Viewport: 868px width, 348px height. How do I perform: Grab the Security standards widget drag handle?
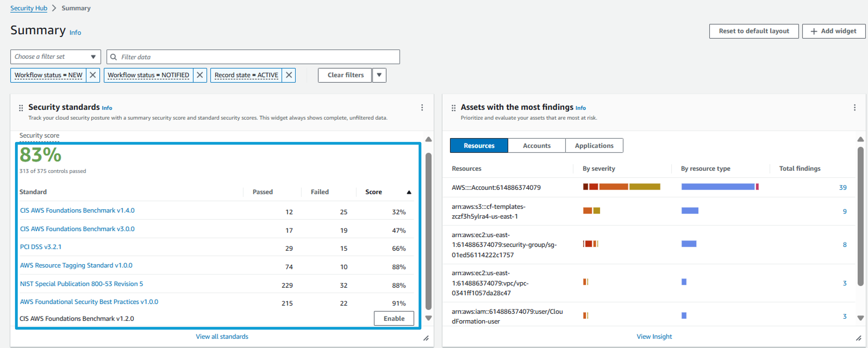pos(21,108)
